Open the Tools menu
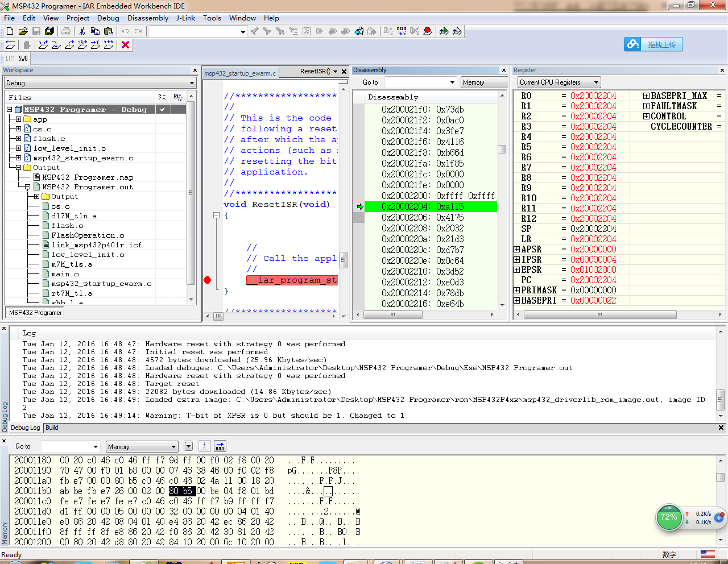The image size is (728, 564). [212, 18]
